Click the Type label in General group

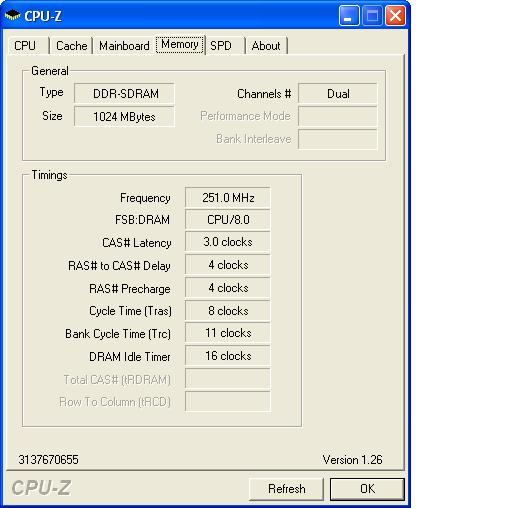(x=51, y=92)
